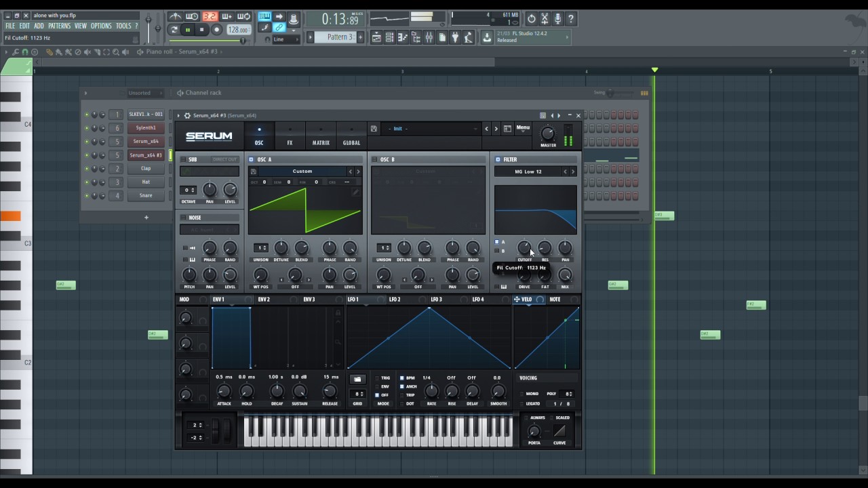Open the FILE menu
868x488 pixels.
[x=10, y=26]
